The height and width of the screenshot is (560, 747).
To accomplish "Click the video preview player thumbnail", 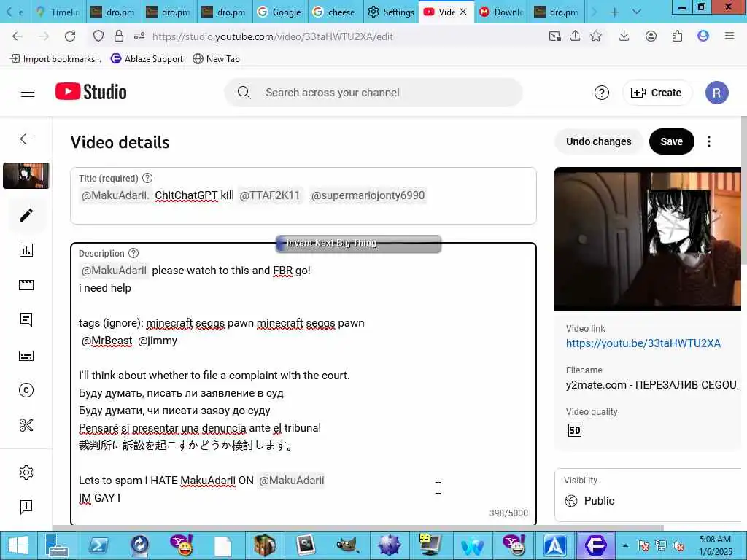I will point(648,239).
